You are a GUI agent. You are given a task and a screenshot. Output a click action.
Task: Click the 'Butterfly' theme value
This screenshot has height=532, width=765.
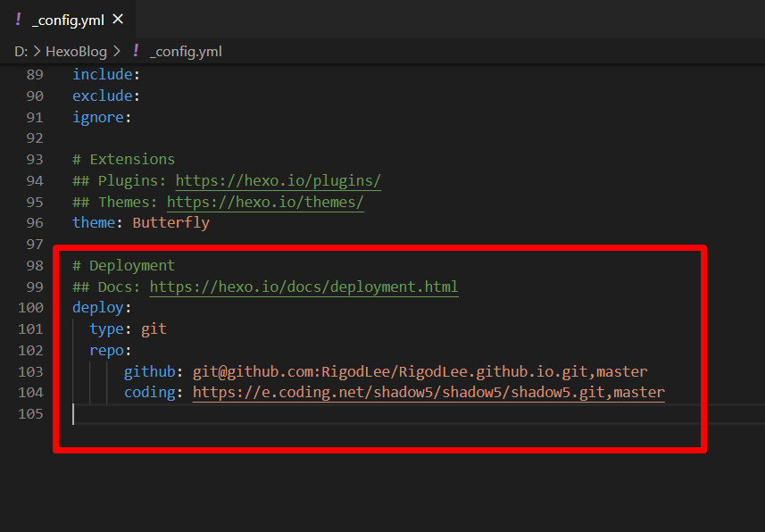pyautogui.click(x=171, y=223)
